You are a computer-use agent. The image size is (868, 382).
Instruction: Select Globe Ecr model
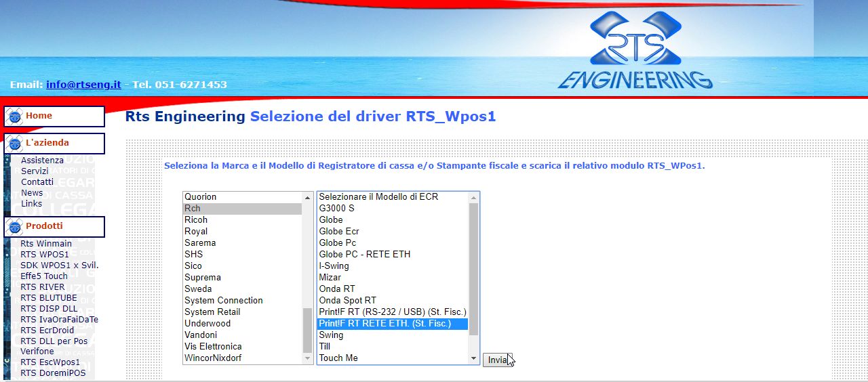tap(393, 232)
